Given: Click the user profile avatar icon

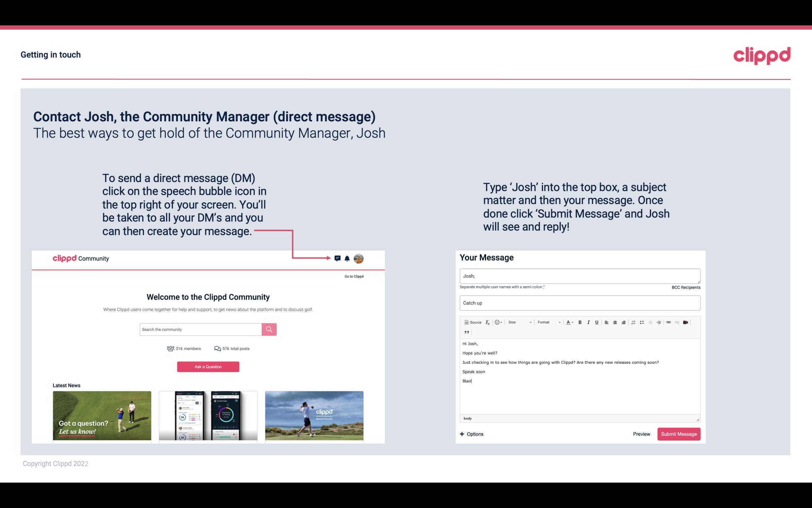Looking at the screenshot, I should (x=358, y=258).
